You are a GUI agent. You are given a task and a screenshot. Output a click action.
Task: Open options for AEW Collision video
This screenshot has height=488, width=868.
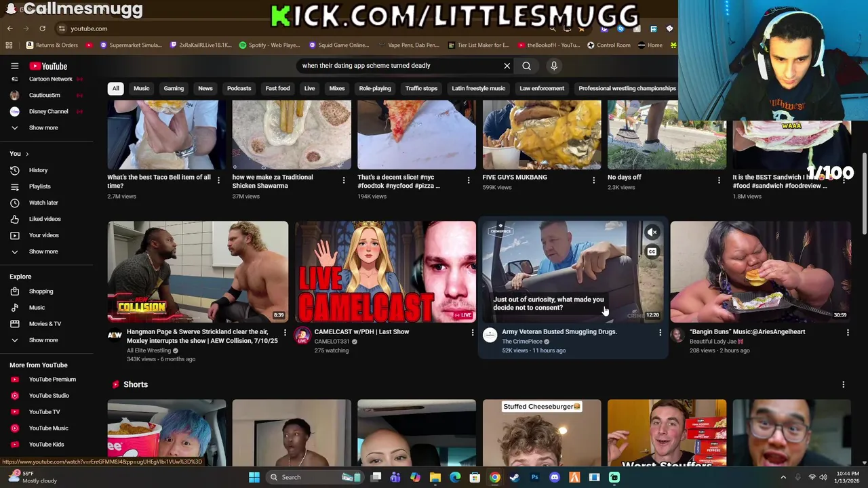285,333
